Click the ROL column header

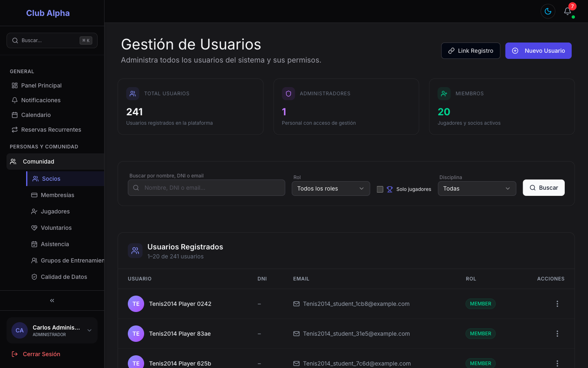pyautogui.click(x=471, y=279)
